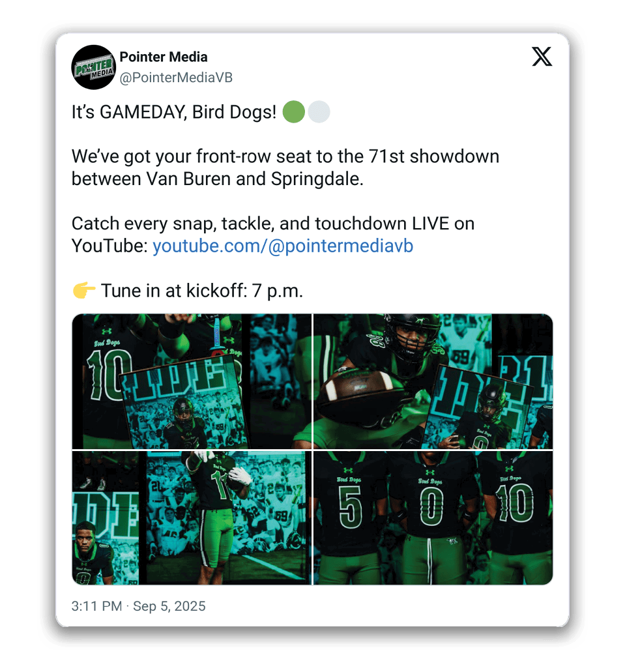Open the jerseys 5, 0, 10 photo
Viewport: 625px width, 672px height.
[433, 518]
